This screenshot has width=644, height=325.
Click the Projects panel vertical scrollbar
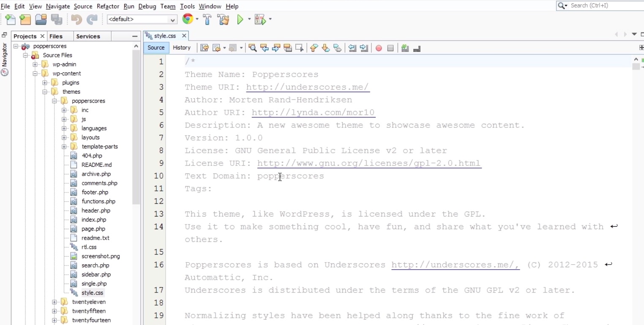coord(136,127)
